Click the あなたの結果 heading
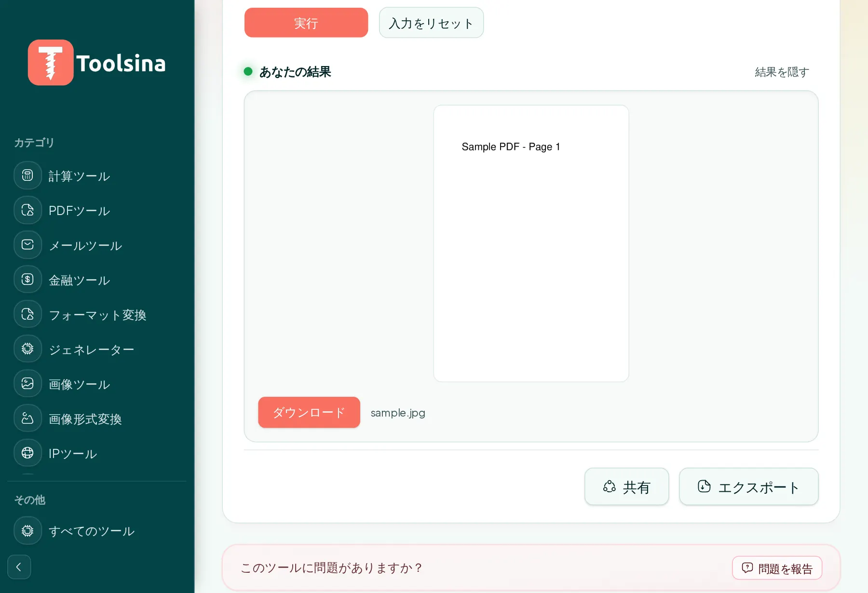The width and height of the screenshot is (868, 593). [x=295, y=72]
